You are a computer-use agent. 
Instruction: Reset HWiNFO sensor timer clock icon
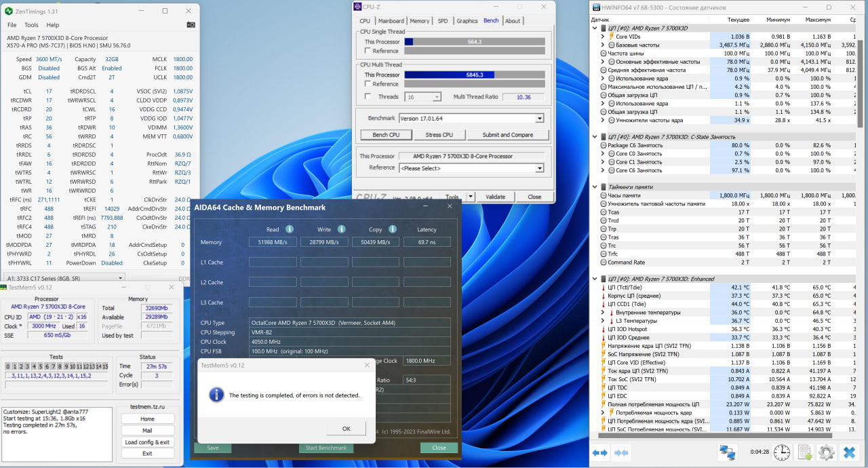point(781,452)
